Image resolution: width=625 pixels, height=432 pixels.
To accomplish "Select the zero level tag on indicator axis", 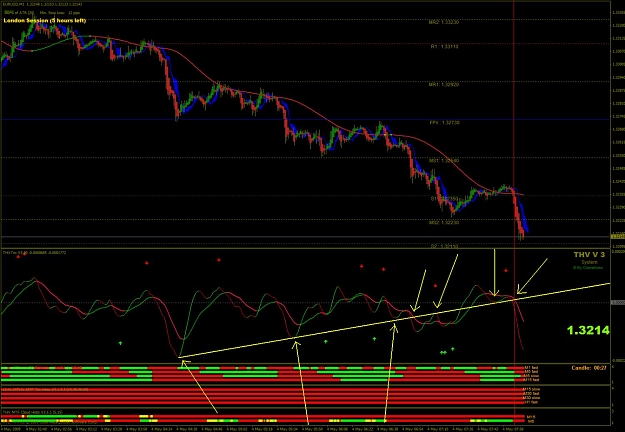I will coord(617,303).
